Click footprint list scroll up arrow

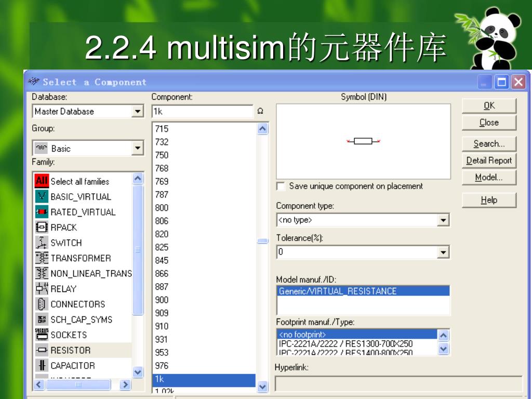(444, 336)
